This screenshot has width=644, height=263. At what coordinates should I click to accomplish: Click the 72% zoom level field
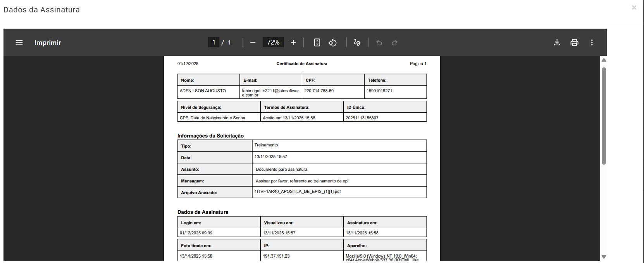click(x=273, y=43)
